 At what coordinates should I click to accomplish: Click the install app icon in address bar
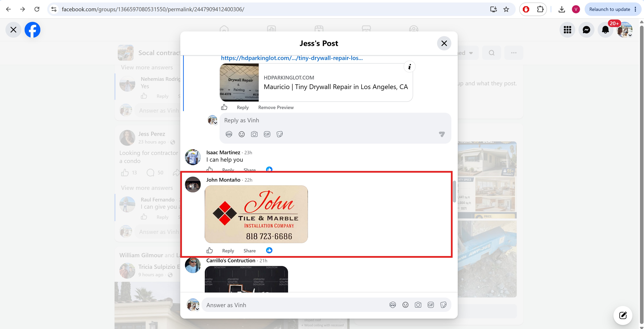[493, 9]
